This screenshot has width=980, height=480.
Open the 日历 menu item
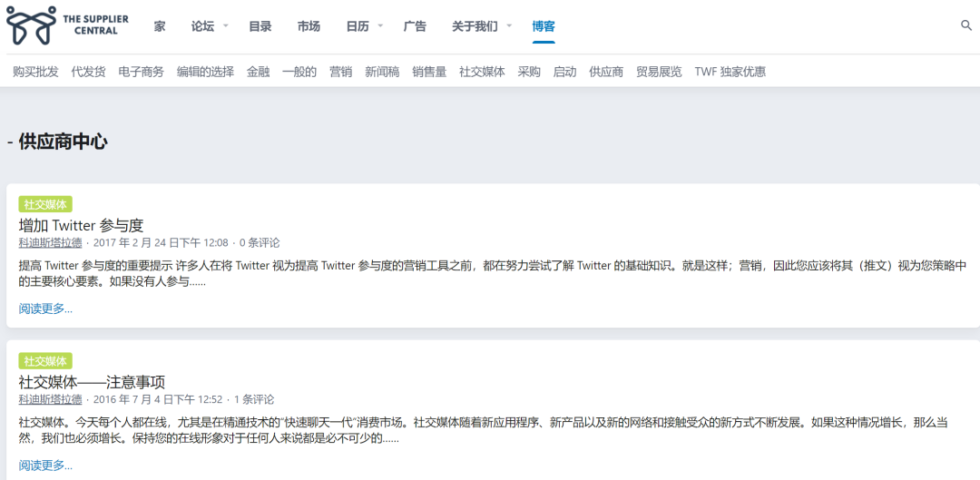click(x=358, y=26)
